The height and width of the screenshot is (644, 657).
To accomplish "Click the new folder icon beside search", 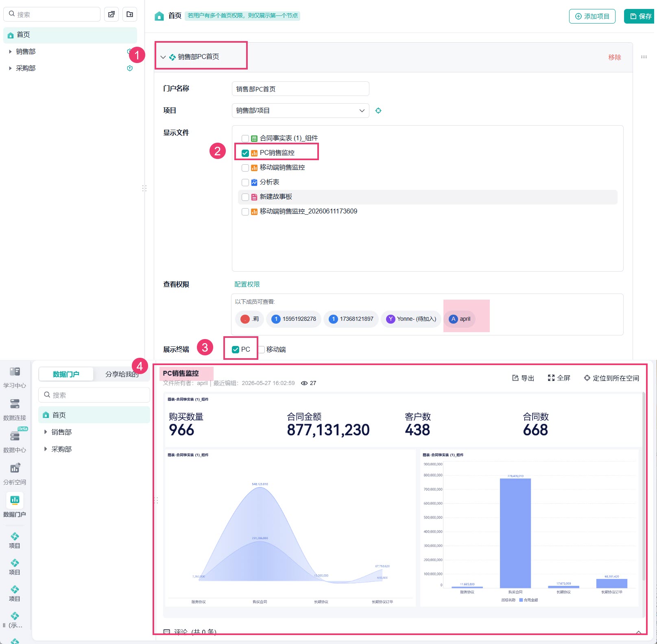I will coord(130,14).
